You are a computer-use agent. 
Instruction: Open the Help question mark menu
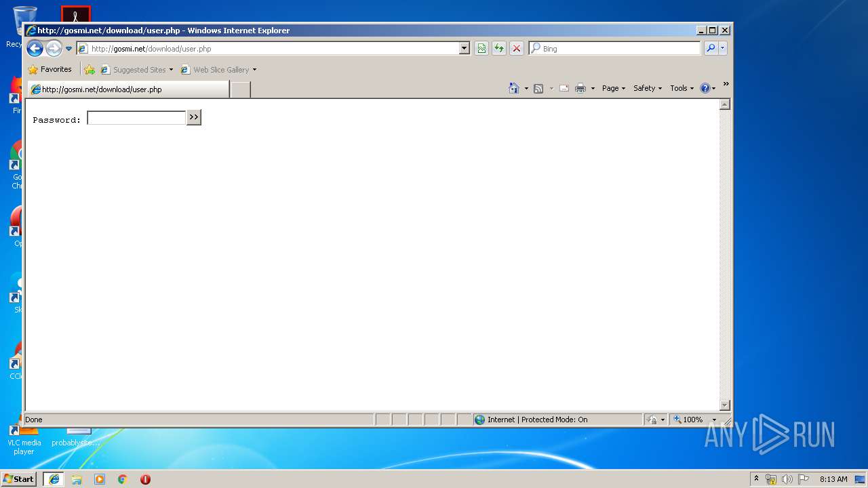click(708, 88)
